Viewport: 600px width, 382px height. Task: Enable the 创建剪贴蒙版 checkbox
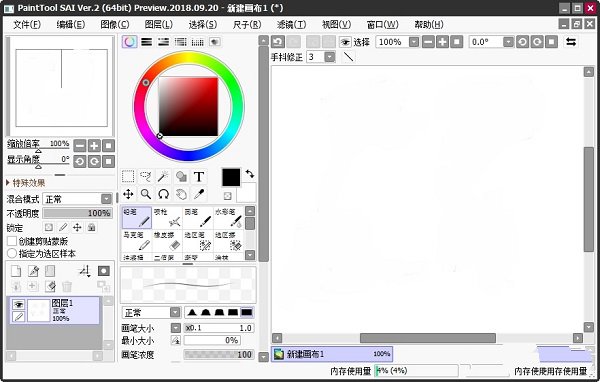pyautogui.click(x=12, y=241)
